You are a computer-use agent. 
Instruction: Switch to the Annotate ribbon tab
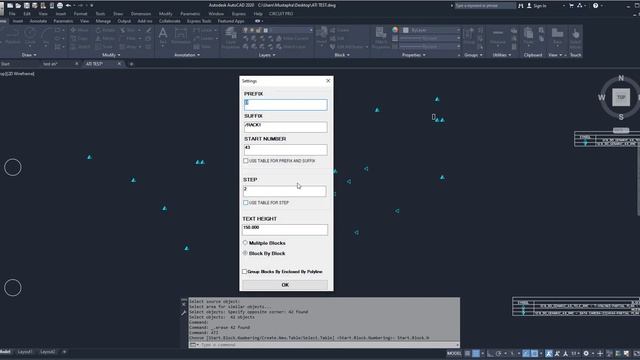(x=38, y=21)
